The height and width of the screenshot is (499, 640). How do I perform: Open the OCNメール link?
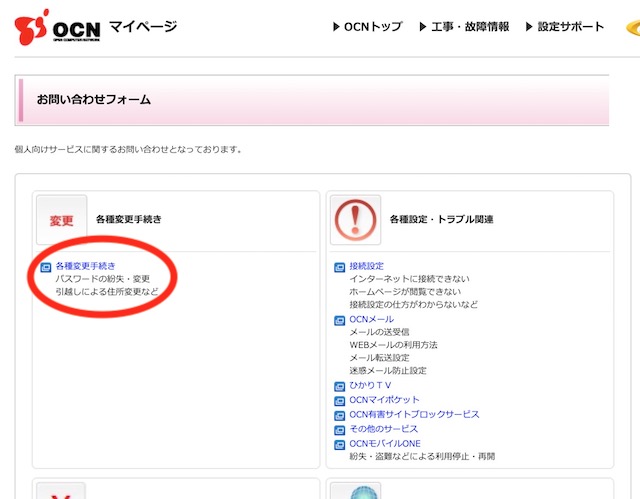click(x=371, y=319)
